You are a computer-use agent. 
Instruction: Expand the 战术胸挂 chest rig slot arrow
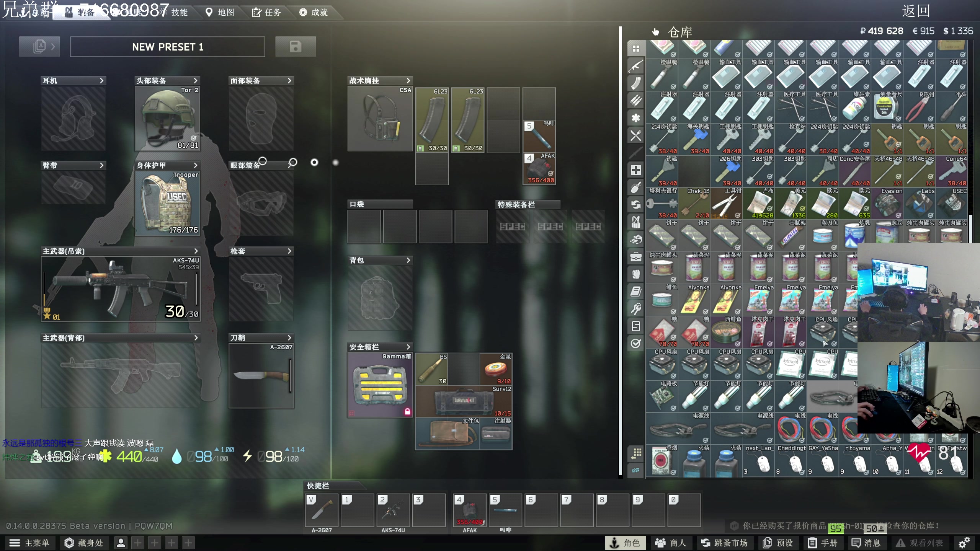(408, 80)
